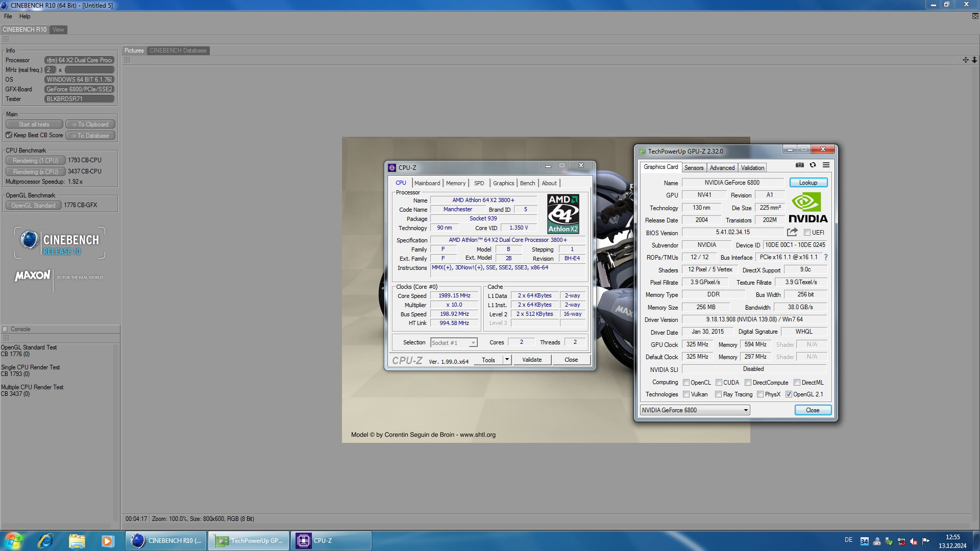Click the BIOS export share icon
The height and width of the screenshot is (551, 980).
click(x=792, y=232)
